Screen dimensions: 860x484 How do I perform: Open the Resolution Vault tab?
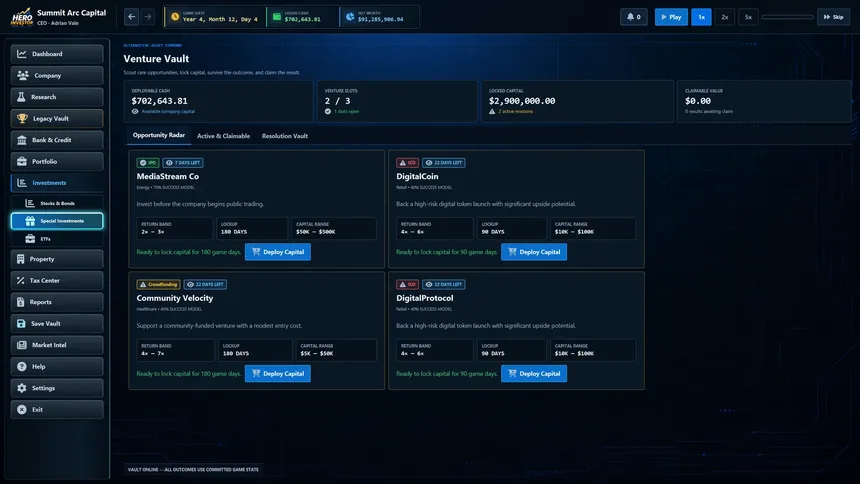click(x=285, y=136)
